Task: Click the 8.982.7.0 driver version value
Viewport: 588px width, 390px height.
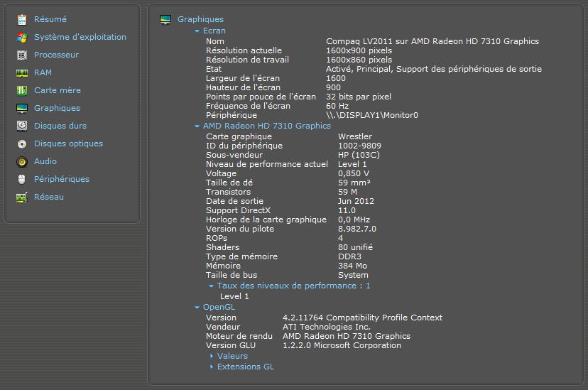Action: point(357,229)
